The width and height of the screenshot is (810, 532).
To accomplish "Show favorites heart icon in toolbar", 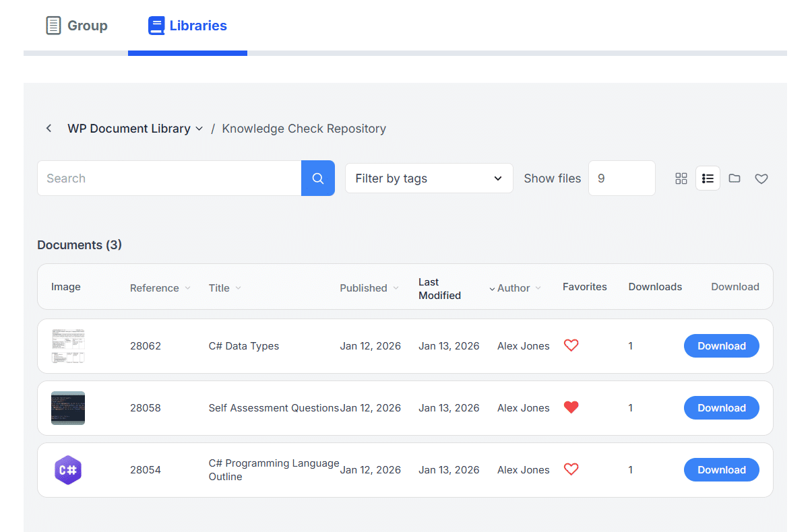I will click(761, 178).
